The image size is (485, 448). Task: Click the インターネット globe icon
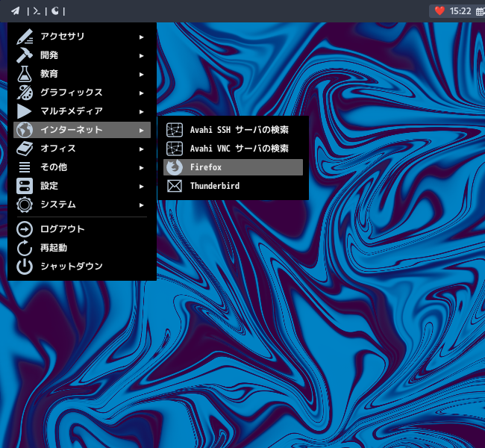pos(25,130)
